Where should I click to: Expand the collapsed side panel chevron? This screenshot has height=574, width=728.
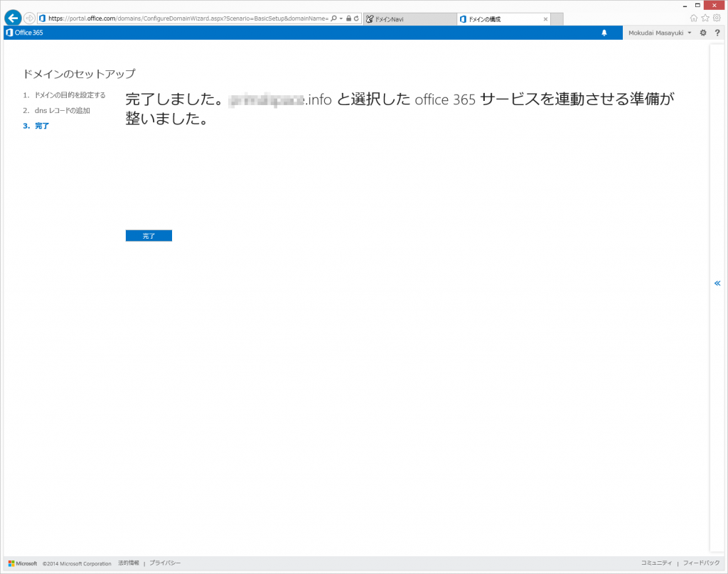[x=717, y=283]
